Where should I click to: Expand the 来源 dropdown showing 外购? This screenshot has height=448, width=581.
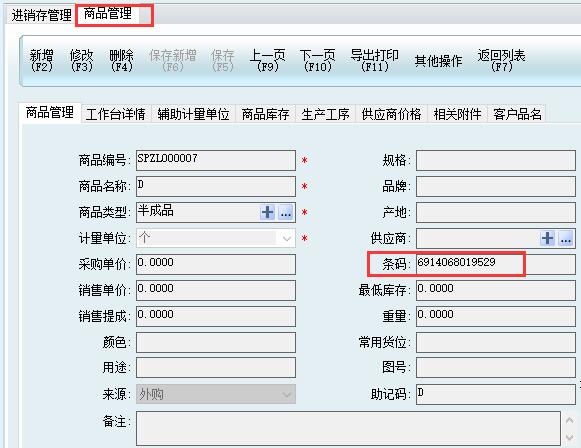tap(286, 394)
